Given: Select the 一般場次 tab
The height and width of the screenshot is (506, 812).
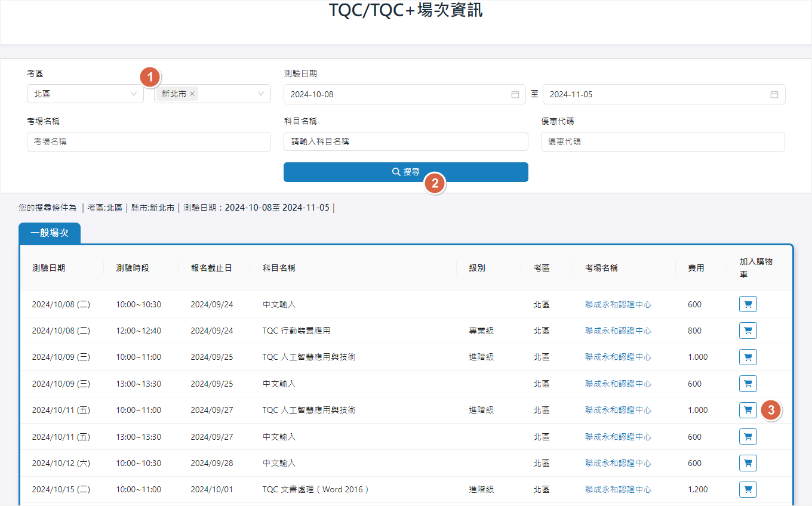Looking at the screenshot, I should [50, 233].
